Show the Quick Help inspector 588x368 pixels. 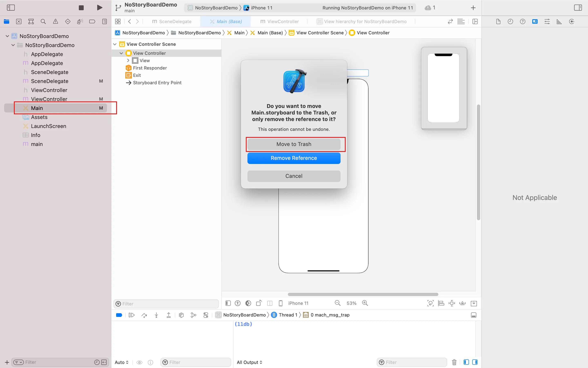[523, 22]
